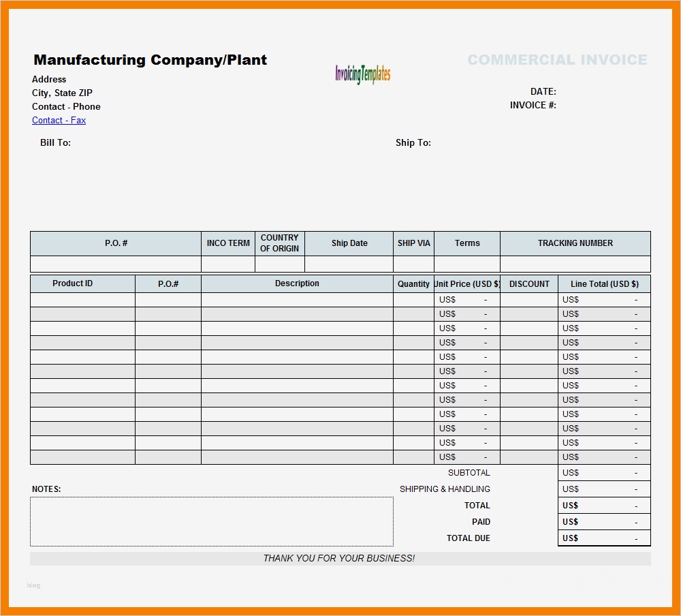Select the Contact - Phone line
This screenshot has height=616, width=681.
coord(66,106)
